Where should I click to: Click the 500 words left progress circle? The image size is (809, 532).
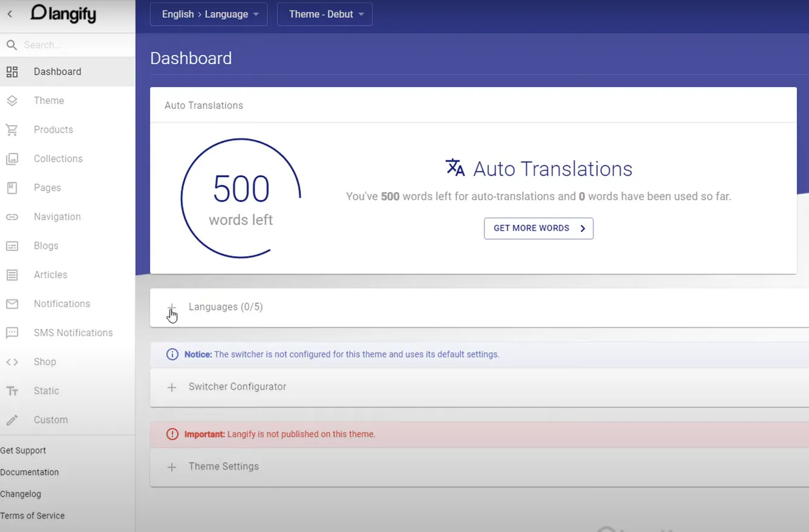point(241,198)
